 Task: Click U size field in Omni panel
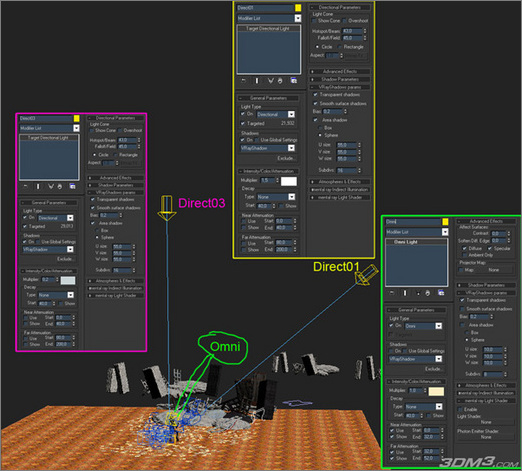493,349
